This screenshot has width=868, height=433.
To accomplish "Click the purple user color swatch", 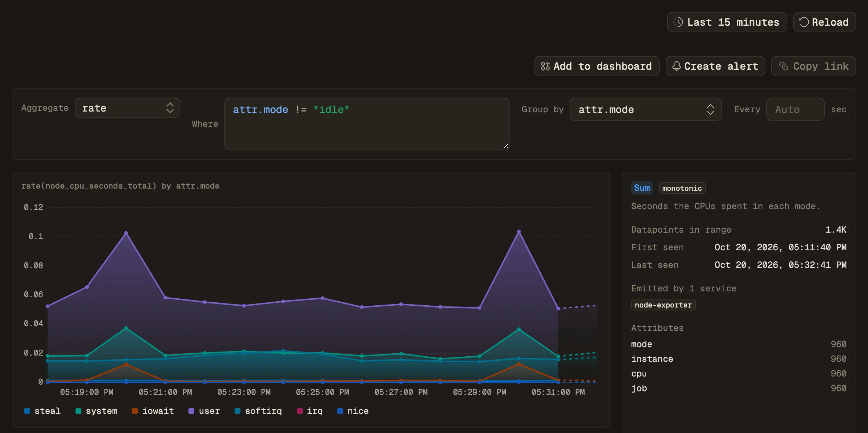I will (x=191, y=411).
